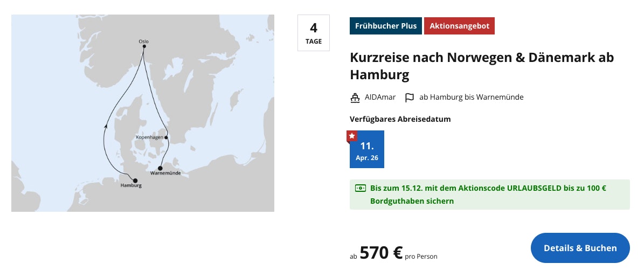Click the flag icon before the route text
The width and height of the screenshot is (644, 277).
coord(410,98)
